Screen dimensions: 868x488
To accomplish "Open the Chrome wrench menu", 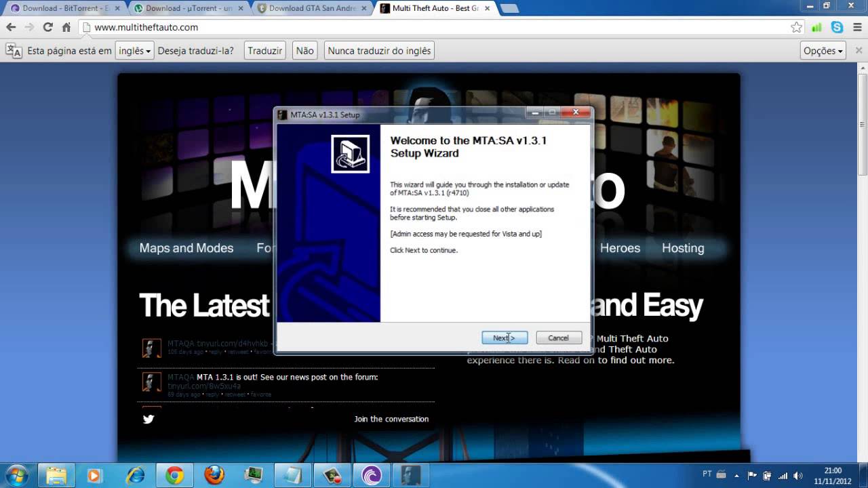I will (856, 27).
